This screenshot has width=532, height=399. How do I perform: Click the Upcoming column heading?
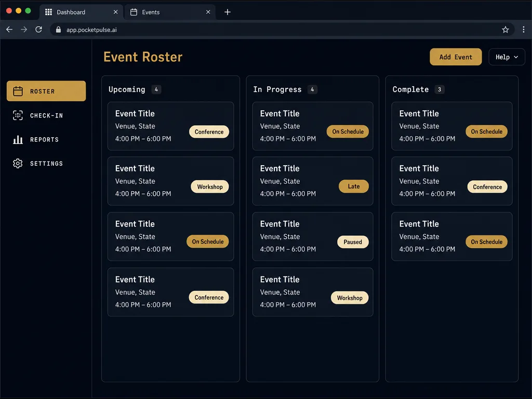pos(127,89)
